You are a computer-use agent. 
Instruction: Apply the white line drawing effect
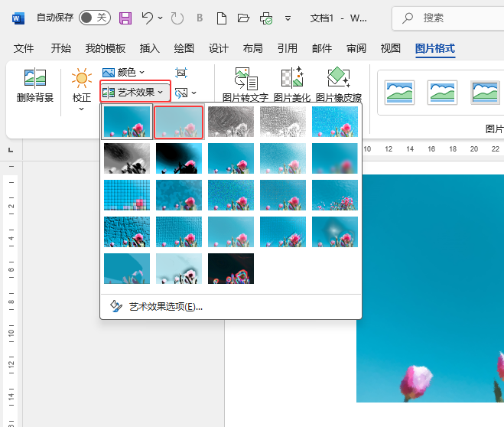[283, 122]
